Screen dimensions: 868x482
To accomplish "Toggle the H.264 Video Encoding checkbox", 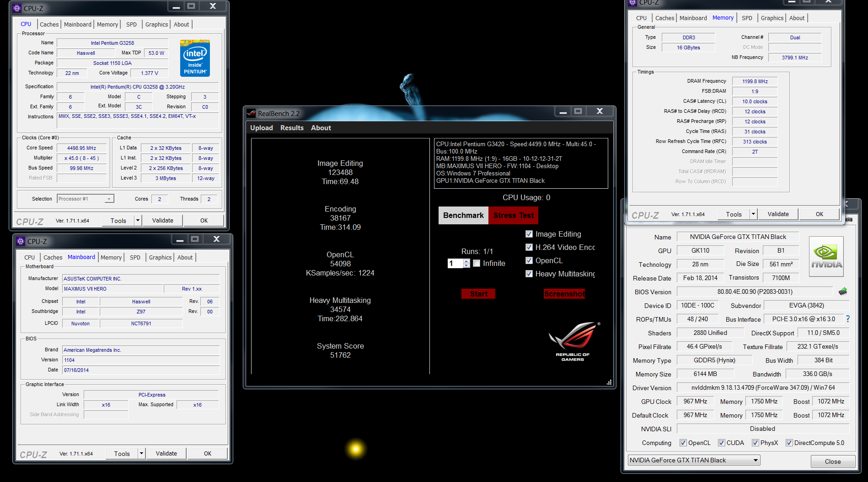I will (x=529, y=247).
